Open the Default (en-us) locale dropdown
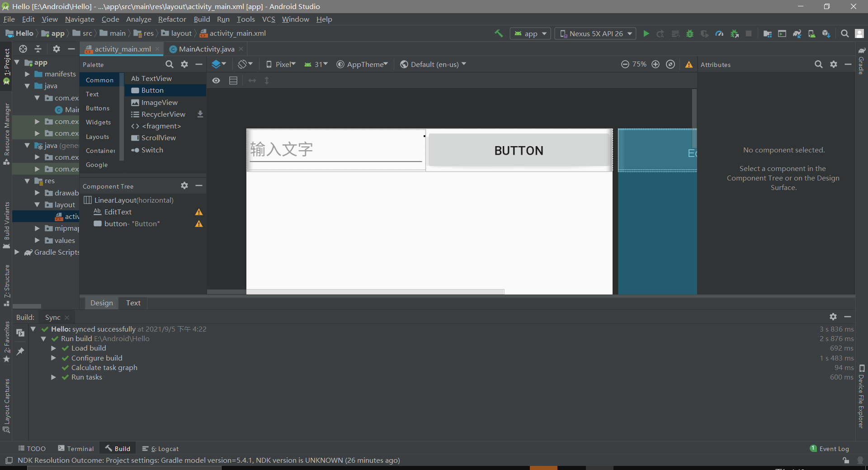The height and width of the screenshot is (470, 868). [433, 64]
